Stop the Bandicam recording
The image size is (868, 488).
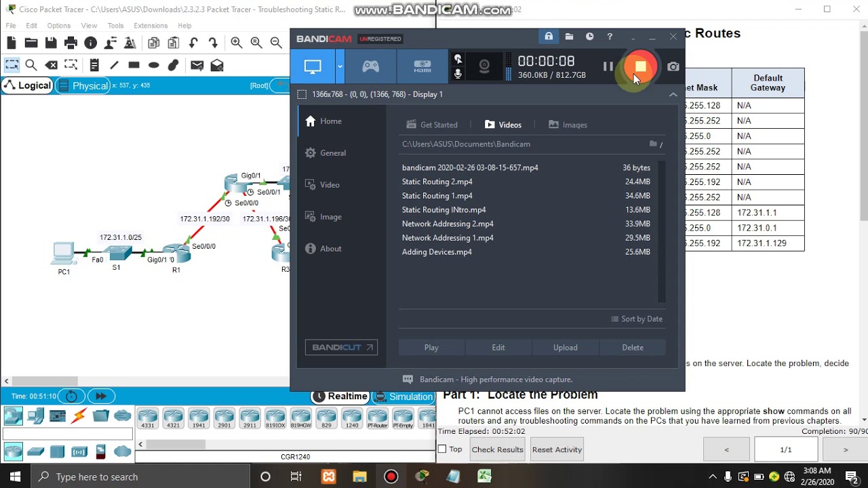coord(640,66)
